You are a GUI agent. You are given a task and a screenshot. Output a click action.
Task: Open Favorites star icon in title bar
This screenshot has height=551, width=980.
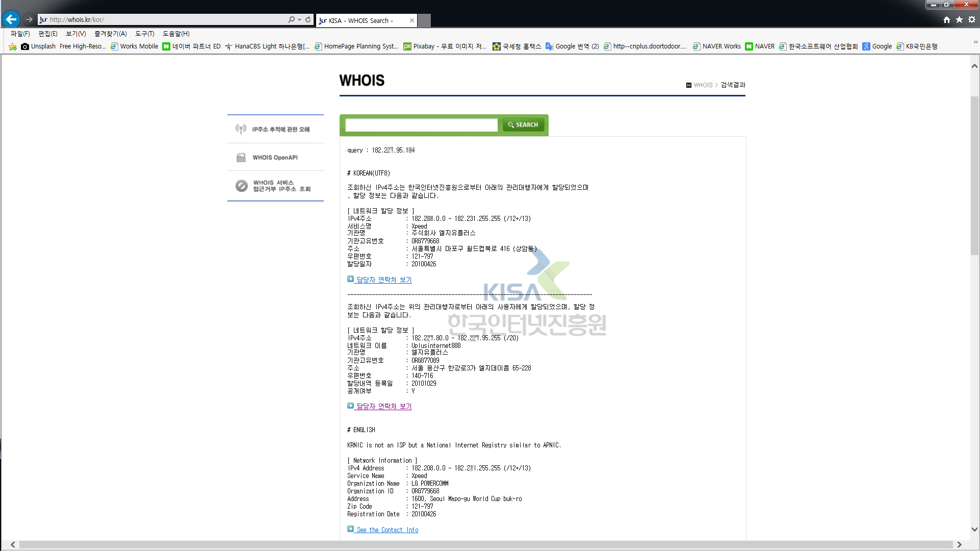(x=959, y=19)
